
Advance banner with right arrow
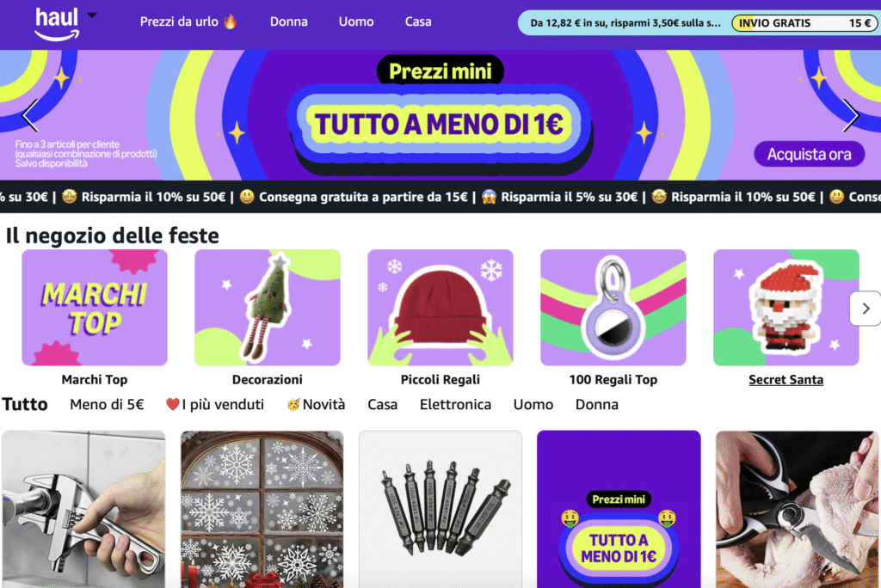pyautogui.click(x=851, y=115)
